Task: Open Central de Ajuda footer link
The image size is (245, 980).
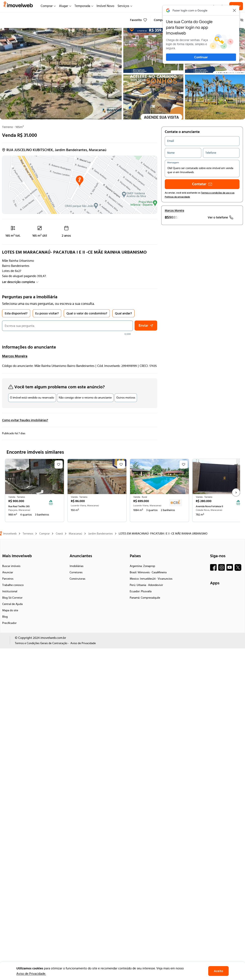Action: (12, 604)
